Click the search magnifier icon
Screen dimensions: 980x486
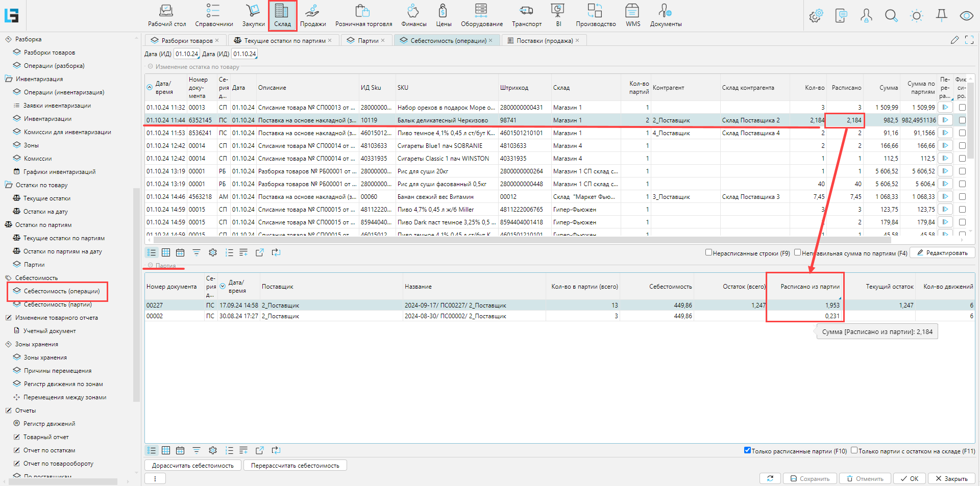point(891,16)
